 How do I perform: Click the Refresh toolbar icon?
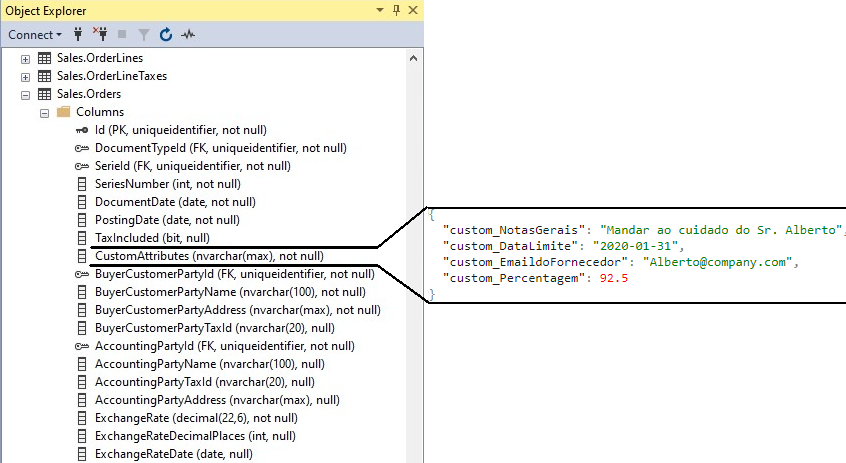coord(166,35)
